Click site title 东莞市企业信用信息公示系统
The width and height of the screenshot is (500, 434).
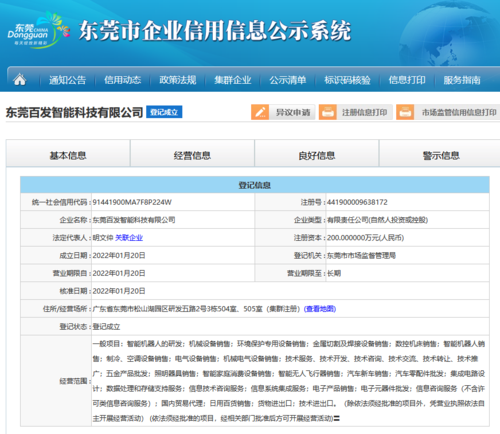coord(215,31)
